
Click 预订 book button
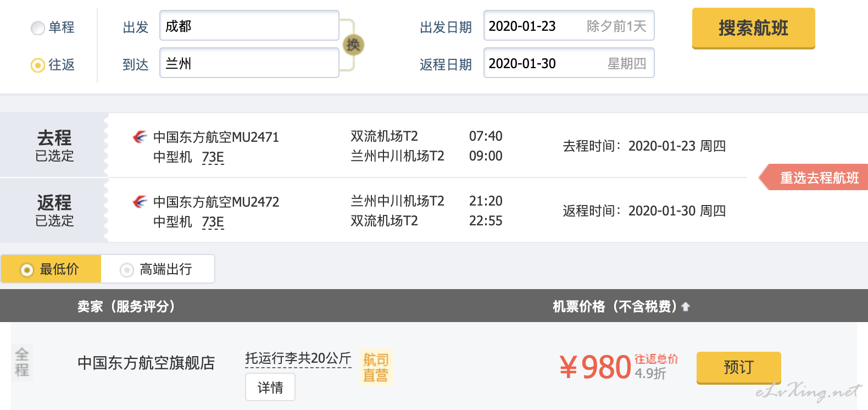(x=738, y=367)
